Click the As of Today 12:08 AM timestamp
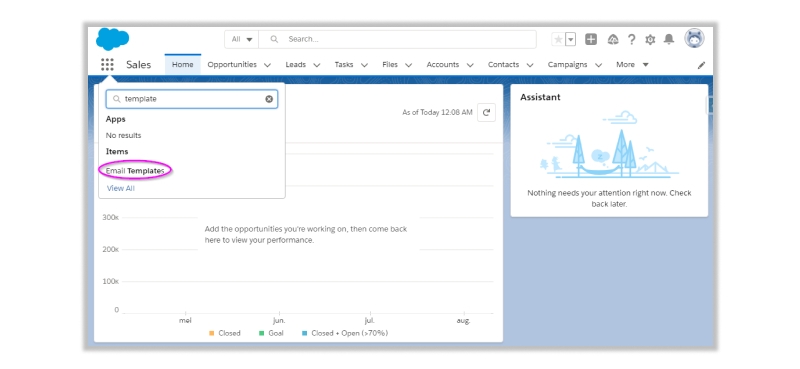The height and width of the screenshot is (369, 800). (437, 113)
